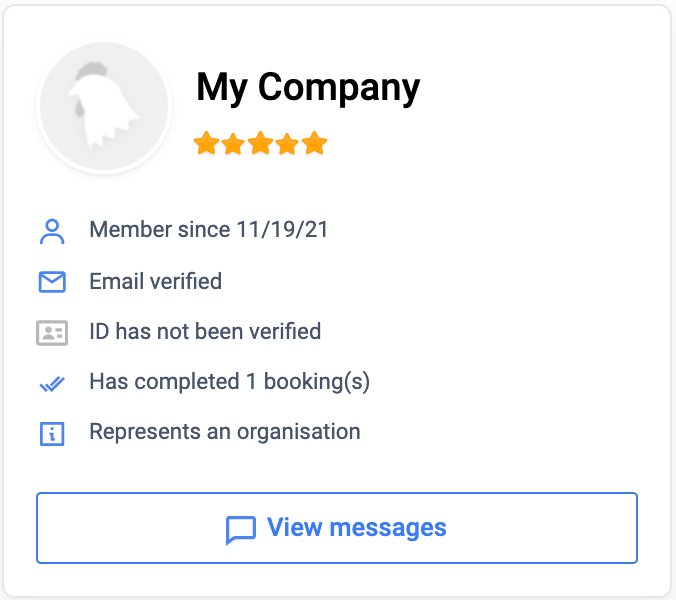Click the fourth rating star
This screenshot has width=676, height=600.
[x=287, y=144]
